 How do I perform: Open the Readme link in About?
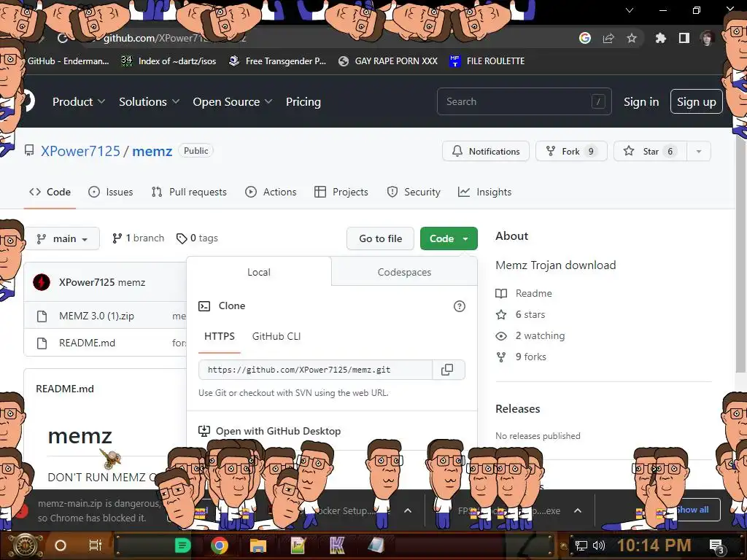[524, 293]
